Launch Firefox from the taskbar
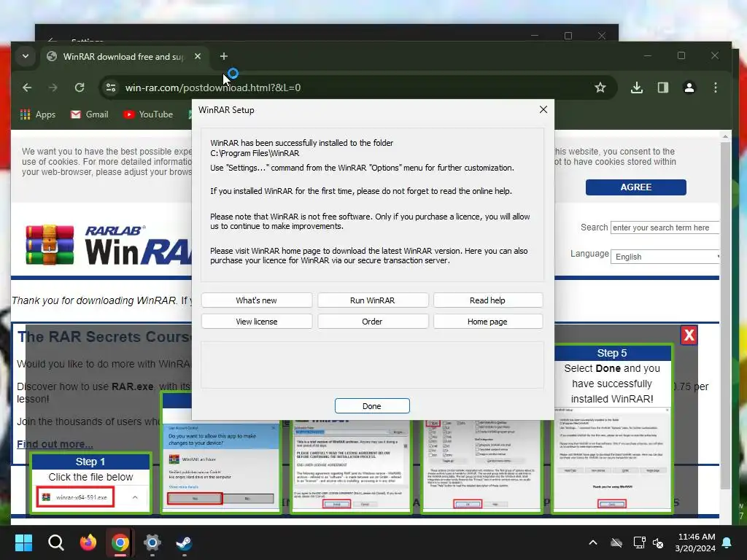This screenshot has width=747, height=560. coord(88,542)
